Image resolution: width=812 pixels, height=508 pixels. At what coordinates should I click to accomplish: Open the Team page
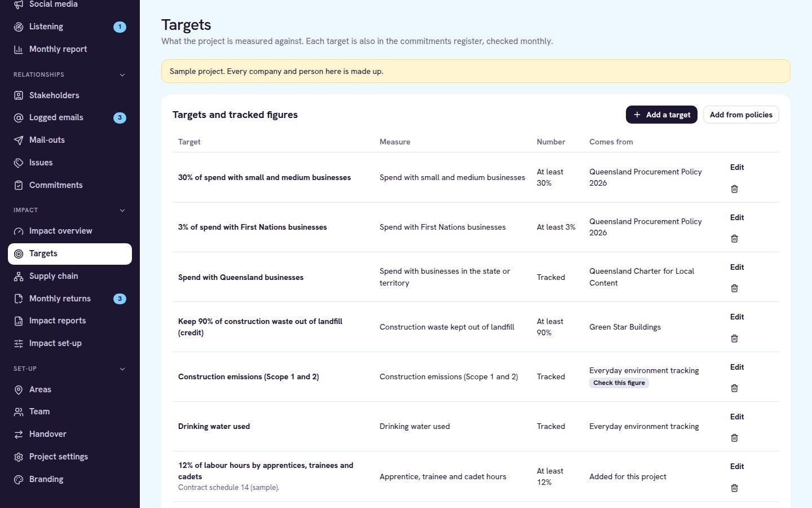pos(70,411)
